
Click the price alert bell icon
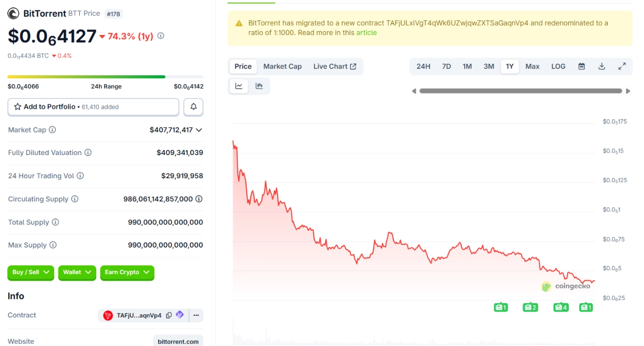(x=193, y=107)
